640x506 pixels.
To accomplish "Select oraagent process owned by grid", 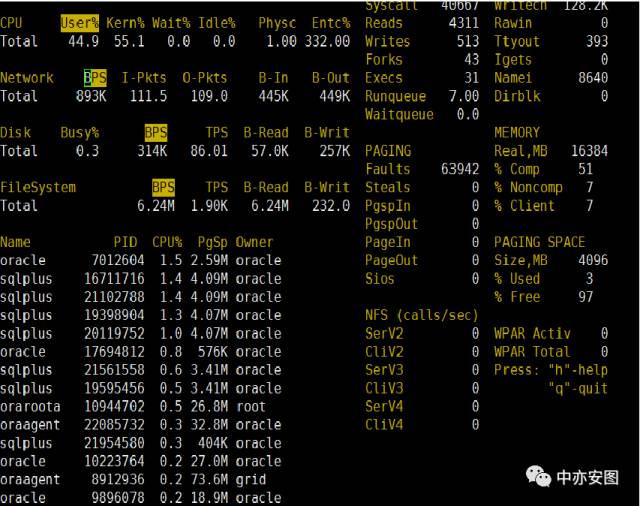I will coord(133,479).
